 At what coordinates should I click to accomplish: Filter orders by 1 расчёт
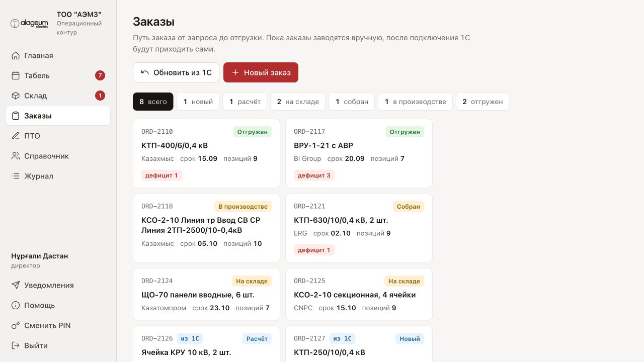(245, 102)
